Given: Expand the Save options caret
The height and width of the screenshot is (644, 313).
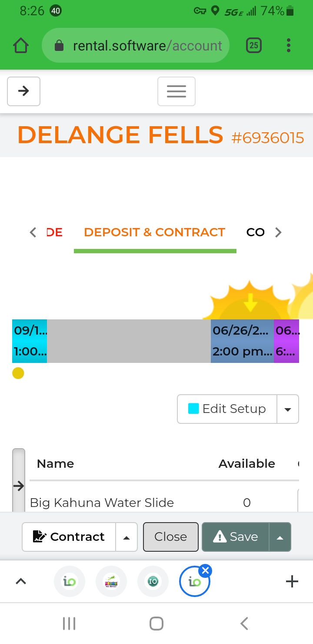Looking at the screenshot, I should click(x=280, y=537).
